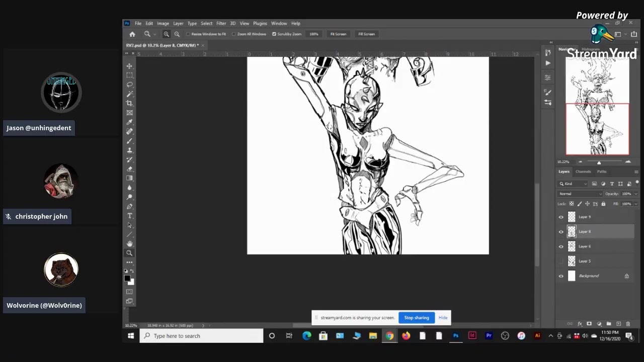Open the Filter menu

pyautogui.click(x=221, y=24)
